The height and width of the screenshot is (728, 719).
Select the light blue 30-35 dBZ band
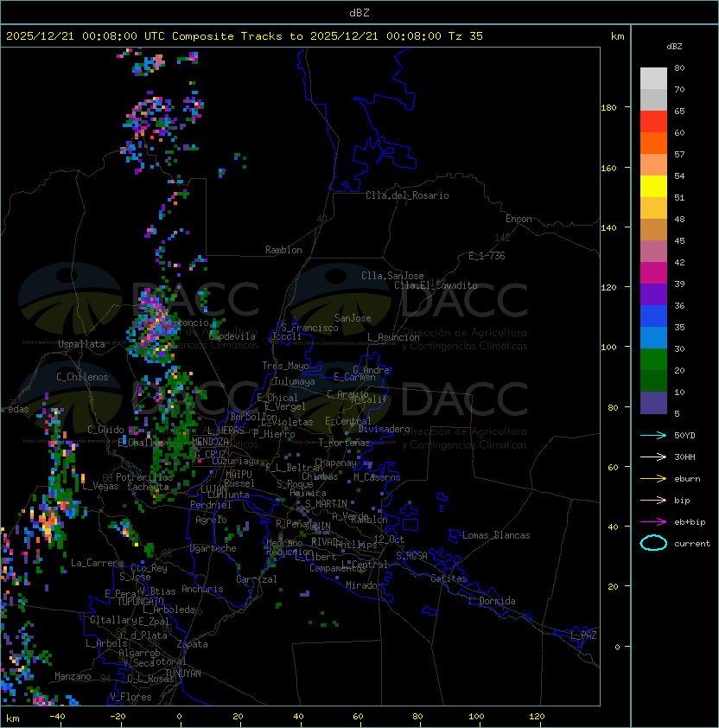coord(653,338)
